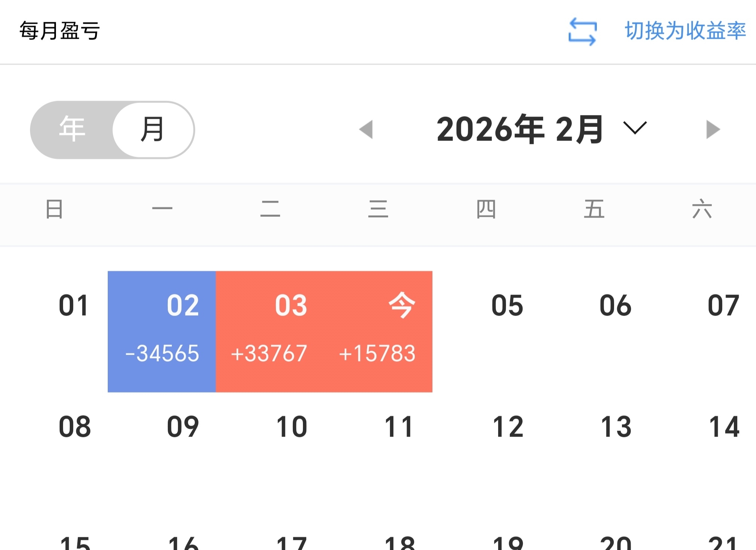Click the 每月盈亏 title
756x550 pixels.
point(59,31)
